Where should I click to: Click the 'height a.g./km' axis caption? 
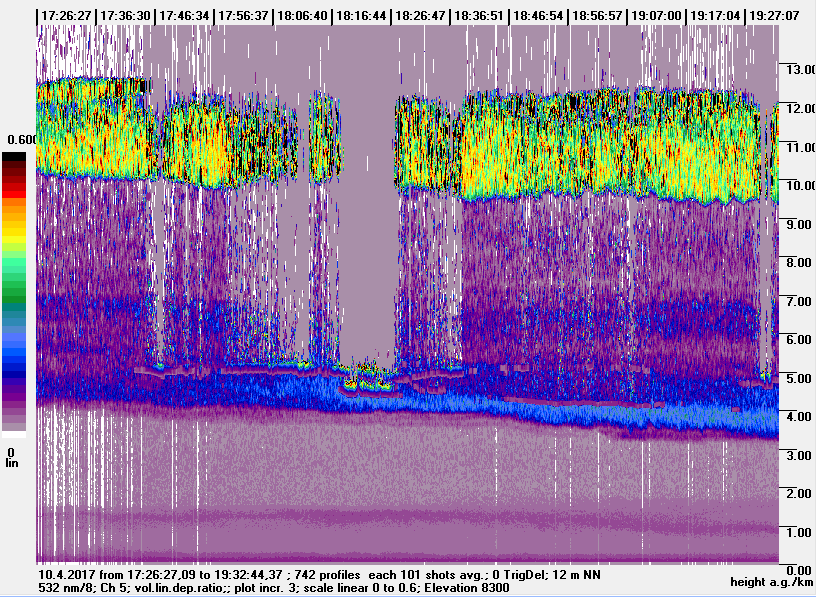coord(772,582)
